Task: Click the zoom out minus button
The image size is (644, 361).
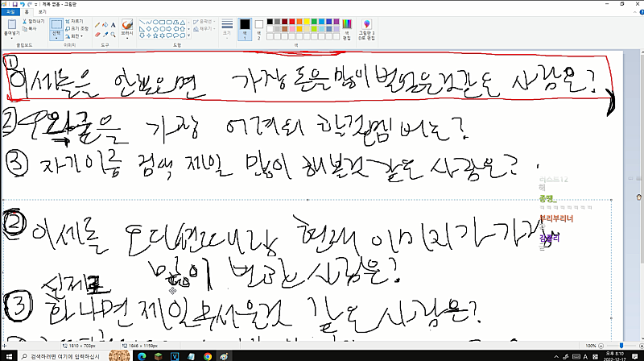Action: pos(601,346)
